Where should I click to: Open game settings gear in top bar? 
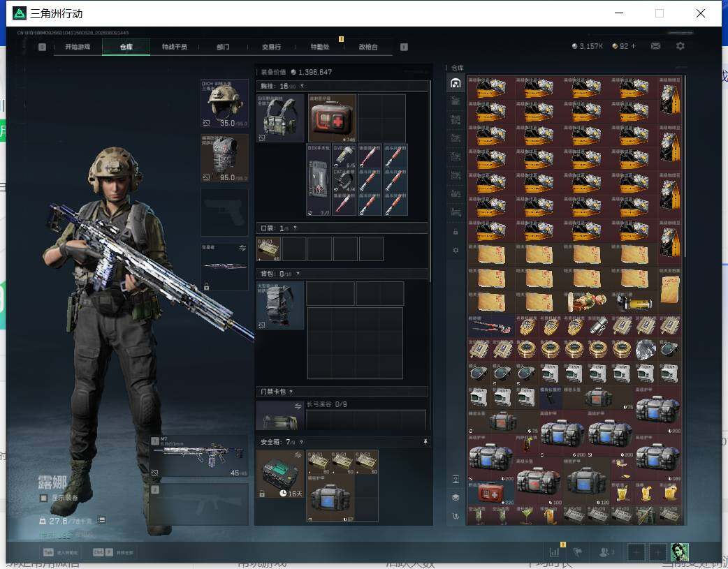(680, 46)
